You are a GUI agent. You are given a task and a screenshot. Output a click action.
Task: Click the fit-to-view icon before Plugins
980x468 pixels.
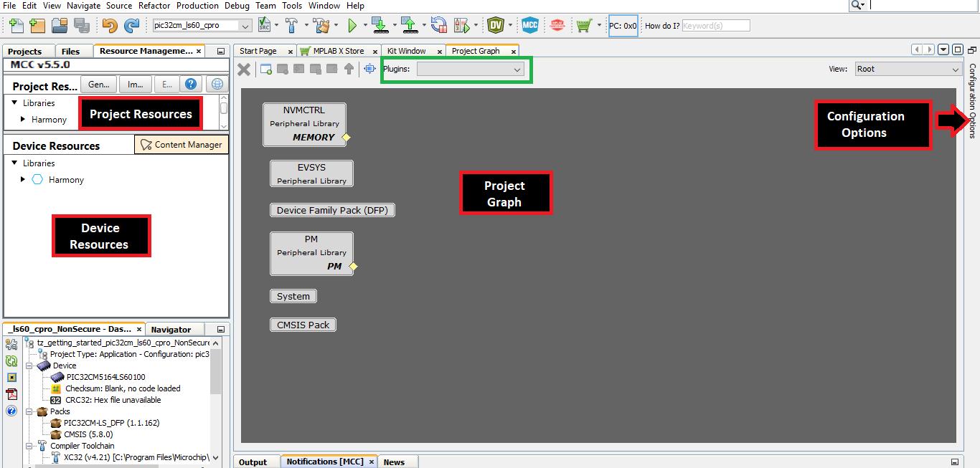(x=370, y=69)
